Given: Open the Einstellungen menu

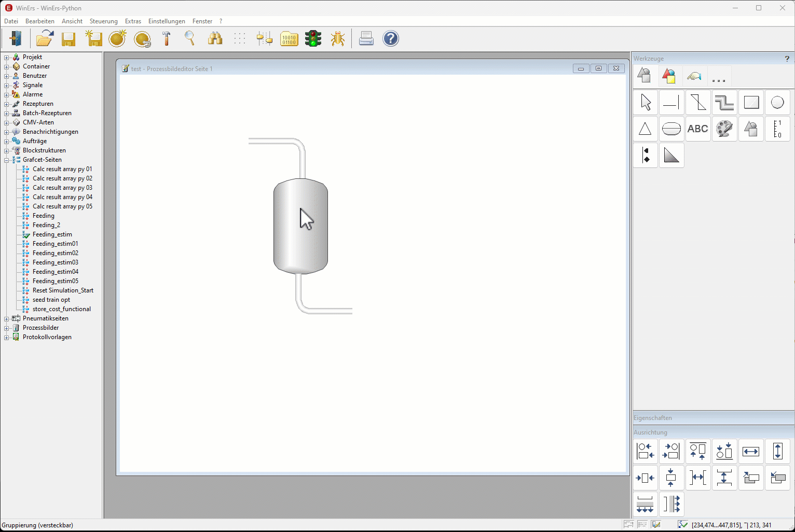Looking at the screenshot, I should 167,21.
